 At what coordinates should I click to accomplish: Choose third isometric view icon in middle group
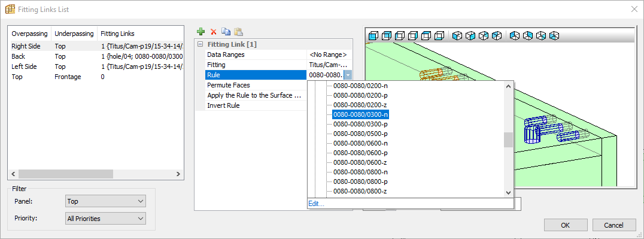click(x=484, y=36)
